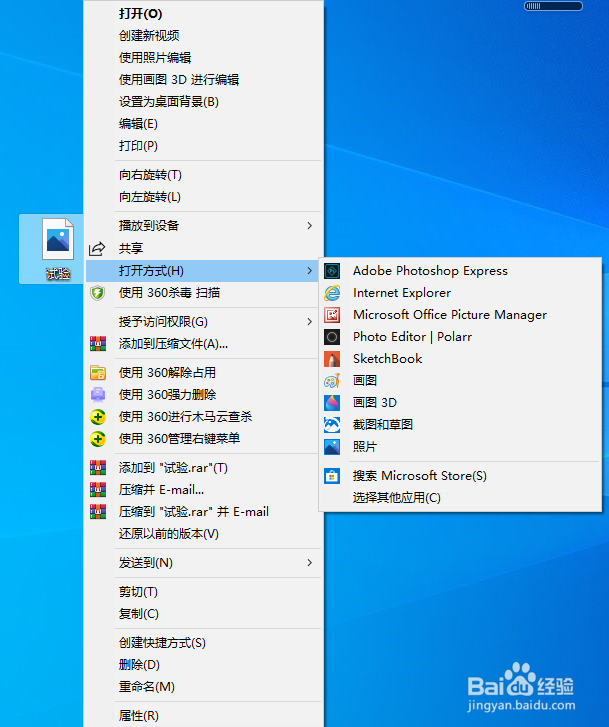Click the green plus icon beside 木马云查杀
This screenshot has width=609, height=727.
[98, 417]
